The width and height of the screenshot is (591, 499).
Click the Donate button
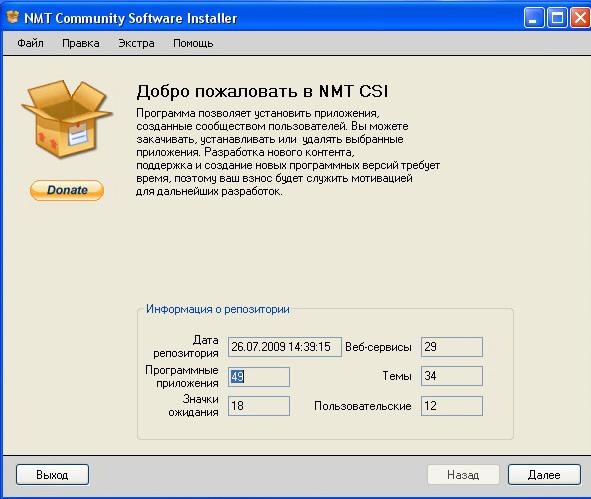coord(67,190)
